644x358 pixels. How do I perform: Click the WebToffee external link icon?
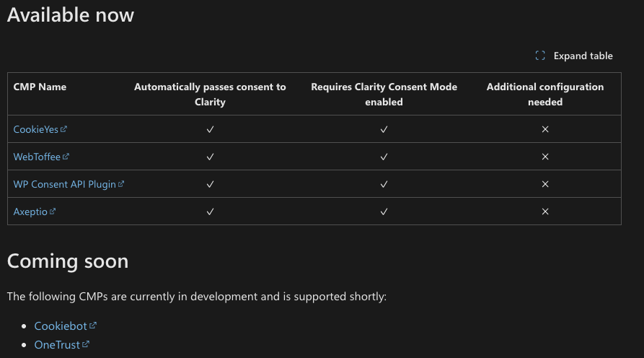[x=66, y=157]
